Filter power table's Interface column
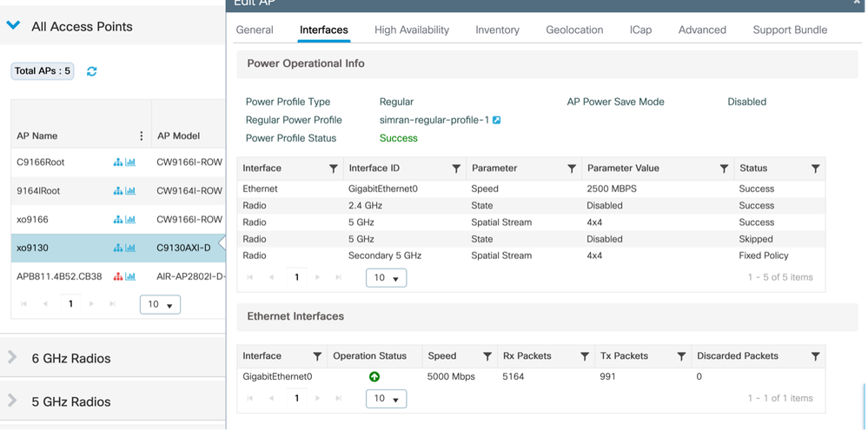This screenshot has height=431, width=868. click(x=334, y=169)
